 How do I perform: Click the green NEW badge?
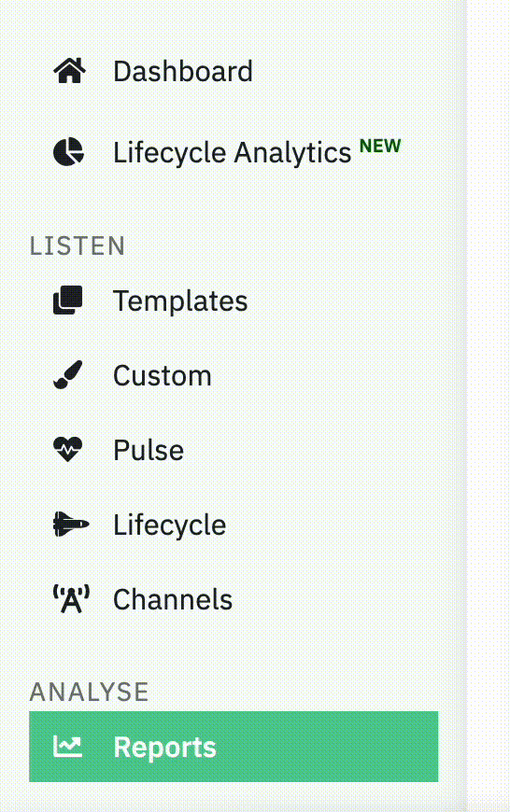[x=380, y=146]
